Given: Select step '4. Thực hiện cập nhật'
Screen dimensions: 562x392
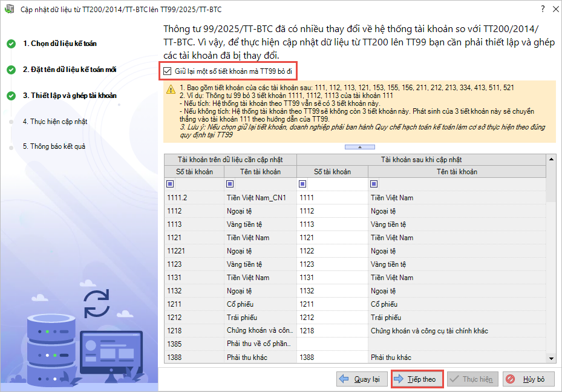Looking at the screenshot, I should click(x=55, y=121).
